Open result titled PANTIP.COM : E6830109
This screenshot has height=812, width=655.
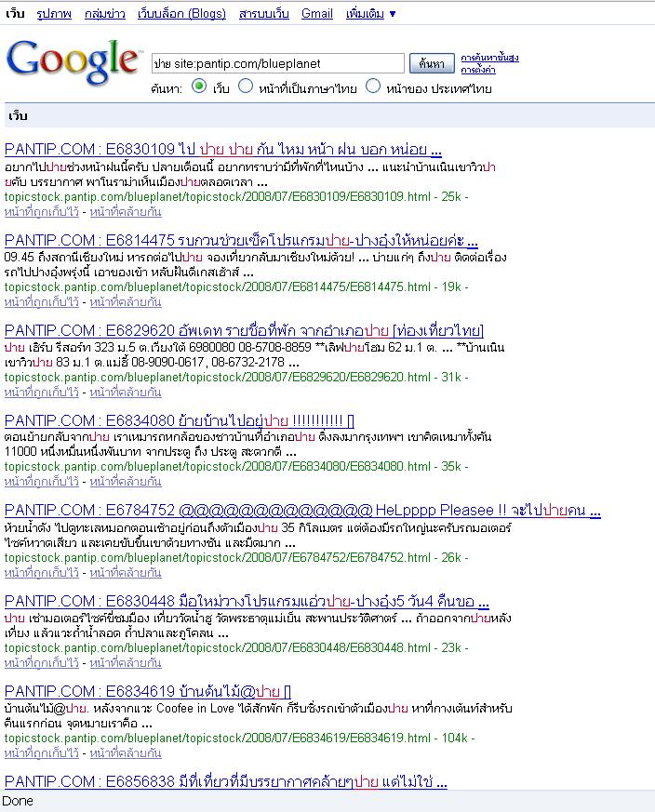point(222,149)
